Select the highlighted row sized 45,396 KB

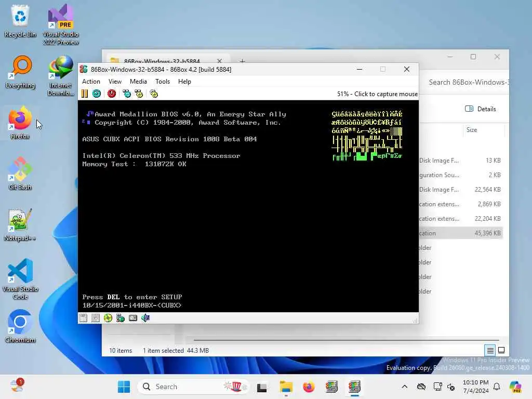[460, 233]
